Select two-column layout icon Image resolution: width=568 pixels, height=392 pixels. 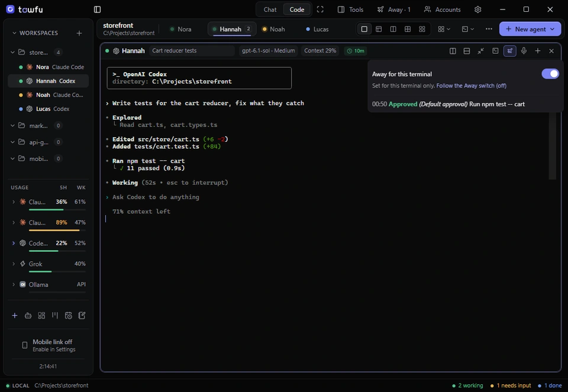click(x=393, y=29)
